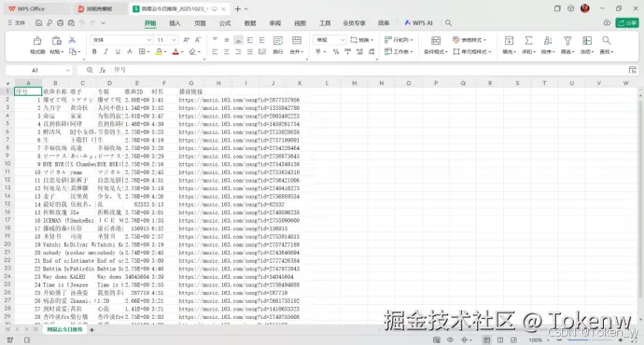The width and height of the screenshot is (644, 345).
Task: Click the percent style icon
Action: coord(336,51)
